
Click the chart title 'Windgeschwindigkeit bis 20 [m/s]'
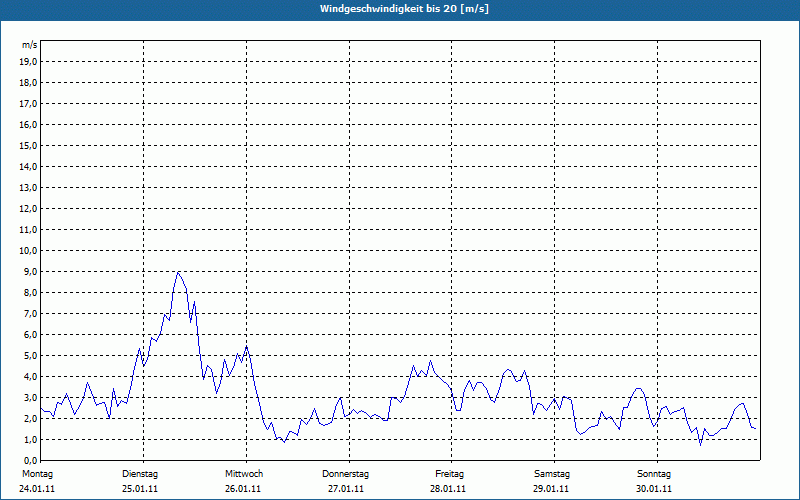point(404,9)
